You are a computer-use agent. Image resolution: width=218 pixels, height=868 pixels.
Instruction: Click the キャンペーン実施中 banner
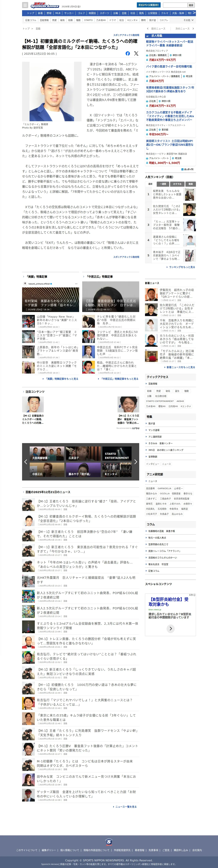click(x=149, y=5)
